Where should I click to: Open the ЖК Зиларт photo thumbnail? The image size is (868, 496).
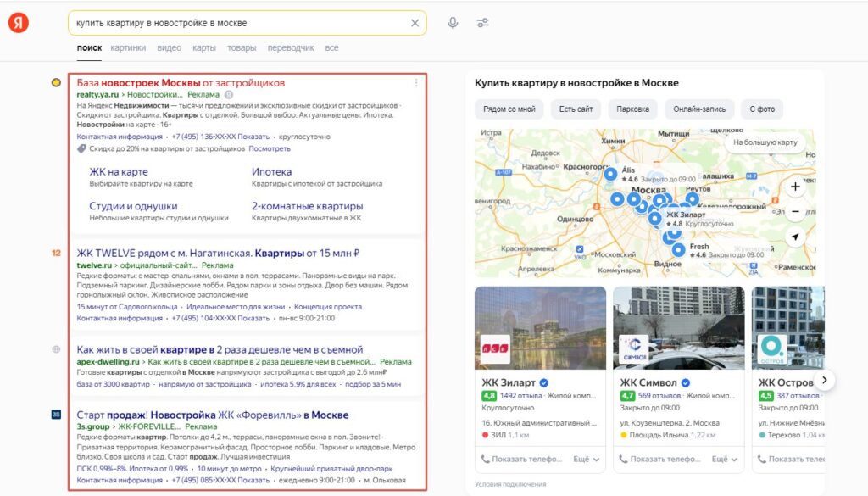(x=540, y=328)
